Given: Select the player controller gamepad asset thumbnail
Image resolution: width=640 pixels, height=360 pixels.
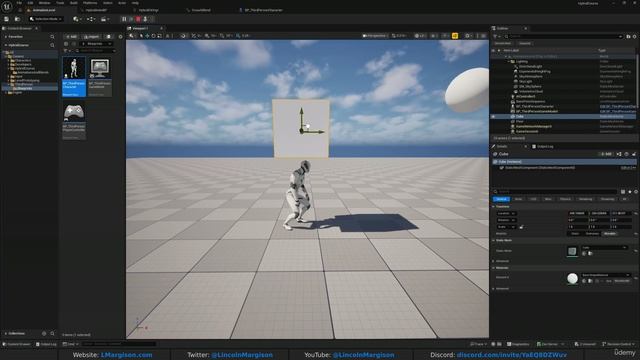Looking at the screenshot, I should 74,121.
